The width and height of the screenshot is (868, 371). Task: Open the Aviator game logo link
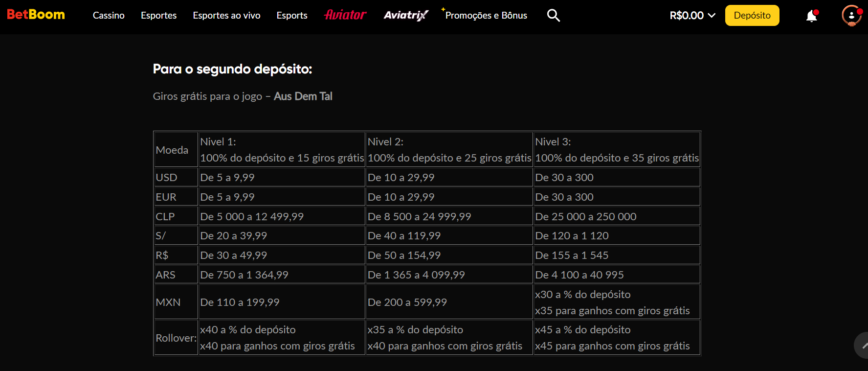pyautogui.click(x=345, y=15)
